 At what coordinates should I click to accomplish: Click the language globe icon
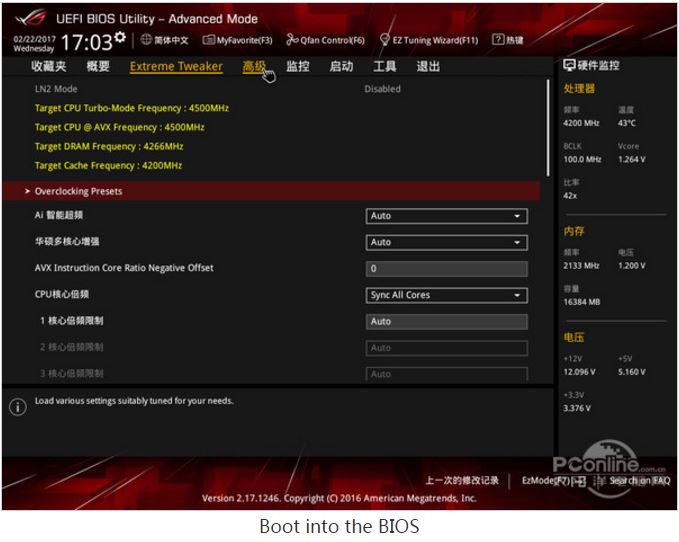[x=146, y=40]
